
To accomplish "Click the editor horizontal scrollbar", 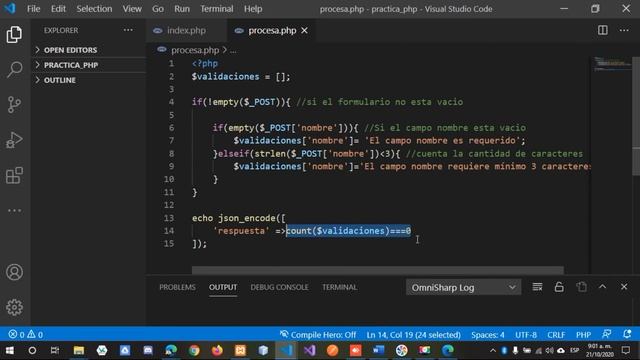I will point(378,270).
